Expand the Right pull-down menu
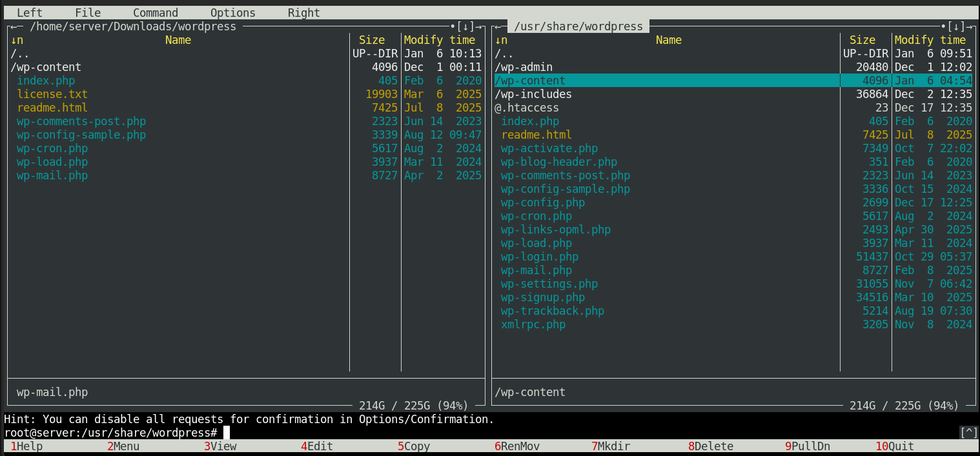 click(303, 13)
